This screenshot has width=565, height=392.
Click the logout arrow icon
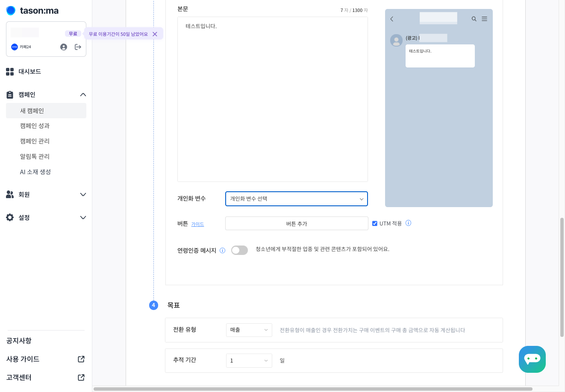point(78,47)
